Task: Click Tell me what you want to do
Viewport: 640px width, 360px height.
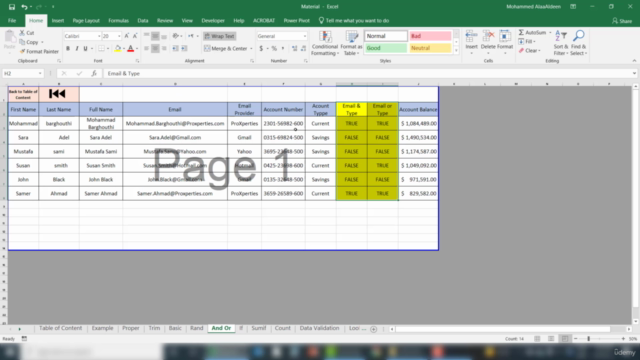Action: pos(353,20)
